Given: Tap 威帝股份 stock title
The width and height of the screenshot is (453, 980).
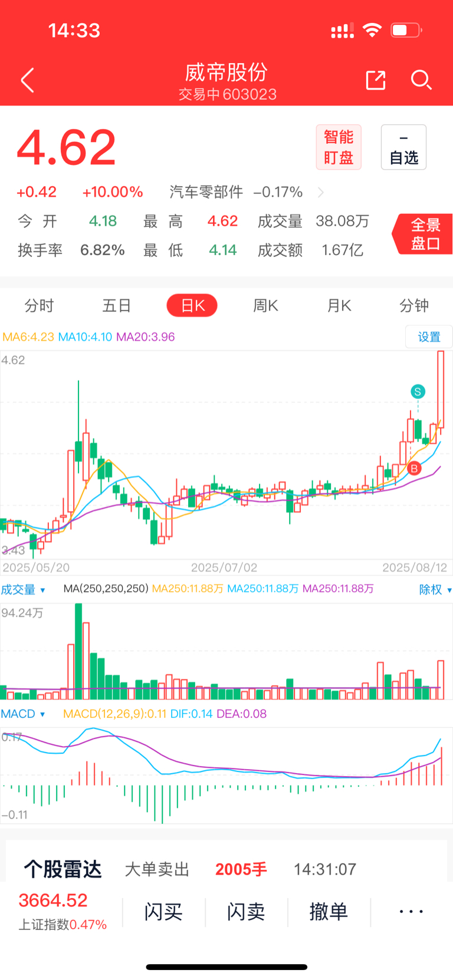Looking at the screenshot, I should [x=226, y=72].
